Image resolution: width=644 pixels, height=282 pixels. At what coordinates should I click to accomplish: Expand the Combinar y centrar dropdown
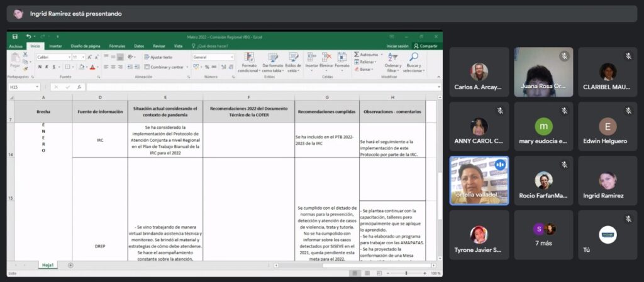[x=187, y=67]
